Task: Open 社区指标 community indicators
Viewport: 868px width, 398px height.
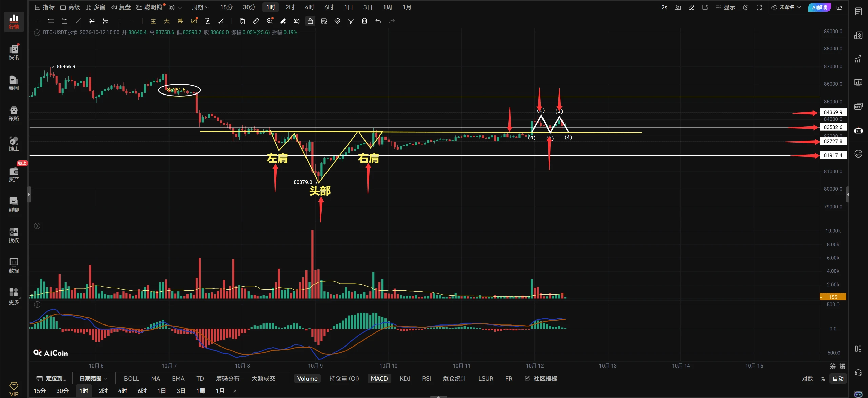Action: tap(541, 378)
